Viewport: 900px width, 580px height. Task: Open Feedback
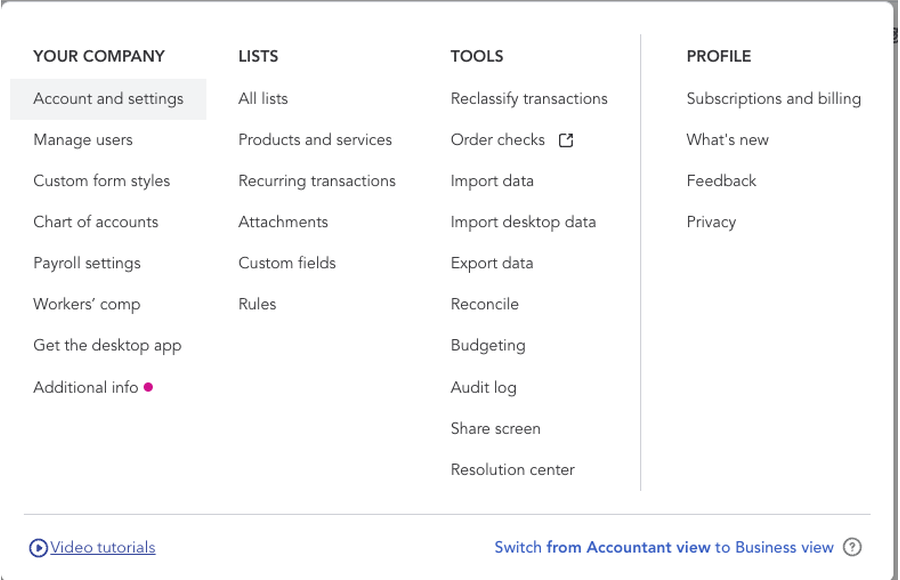[721, 181]
